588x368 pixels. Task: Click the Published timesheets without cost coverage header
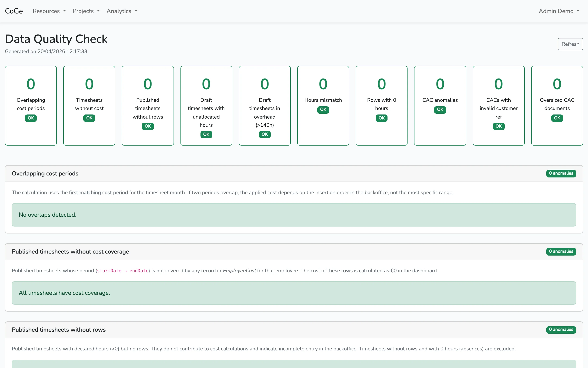pyautogui.click(x=294, y=252)
